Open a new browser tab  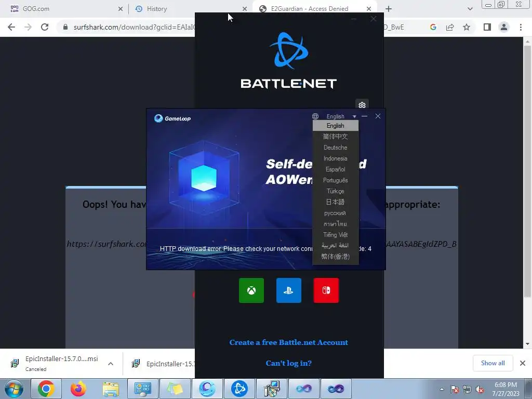(389, 9)
